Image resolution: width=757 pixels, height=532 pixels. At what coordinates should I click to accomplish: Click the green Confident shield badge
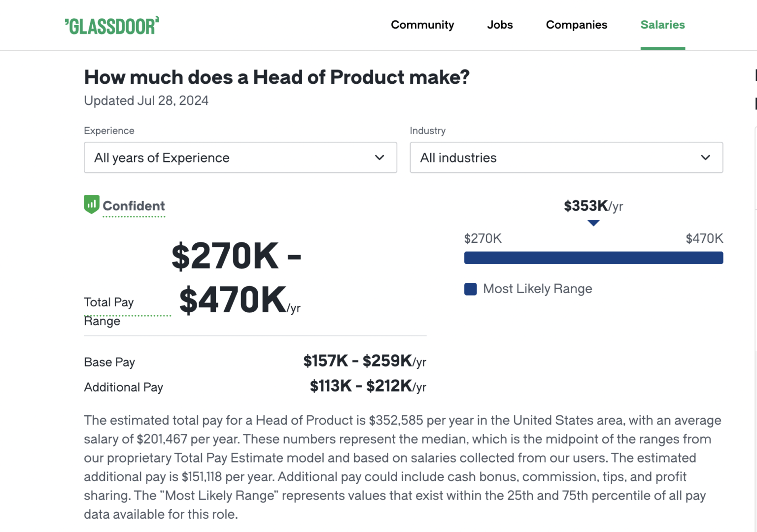pyautogui.click(x=91, y=204)
